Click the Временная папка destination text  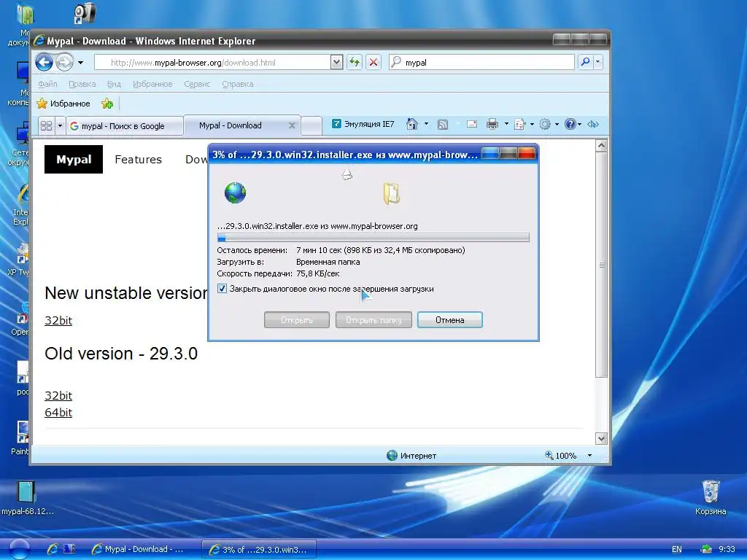click(x=328, y=262)
